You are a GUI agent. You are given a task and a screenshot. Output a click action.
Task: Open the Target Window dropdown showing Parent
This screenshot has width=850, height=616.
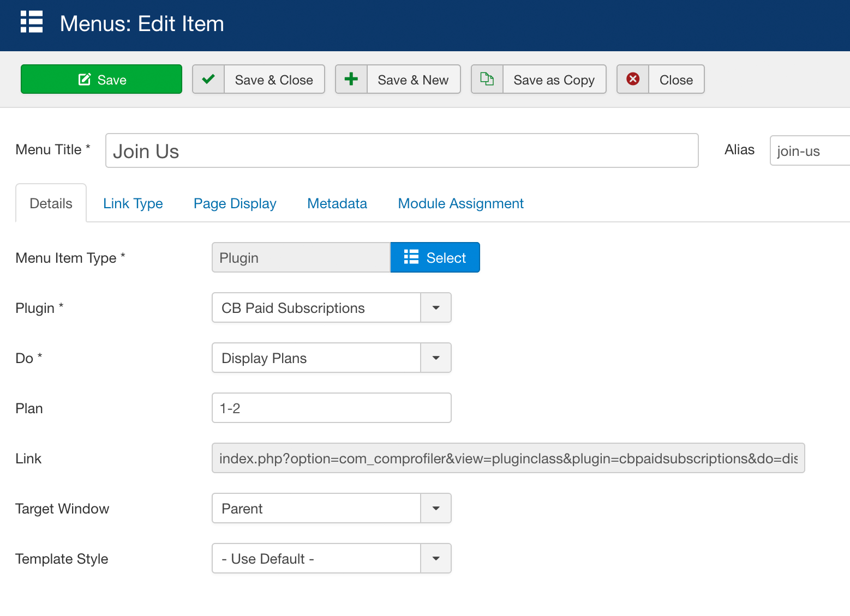pos(331,508)
